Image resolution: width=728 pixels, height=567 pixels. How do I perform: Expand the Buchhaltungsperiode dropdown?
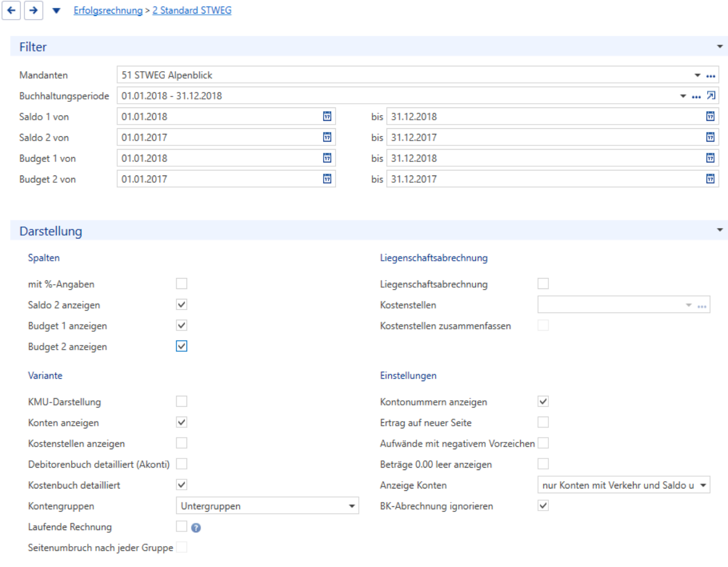click(x=683, y=96)
